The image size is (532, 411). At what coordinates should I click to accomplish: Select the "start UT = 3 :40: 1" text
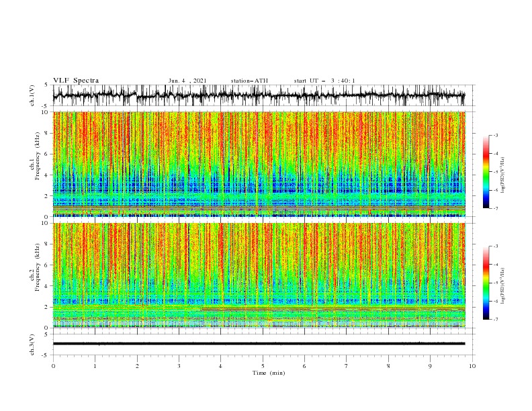tap(324, 81)
